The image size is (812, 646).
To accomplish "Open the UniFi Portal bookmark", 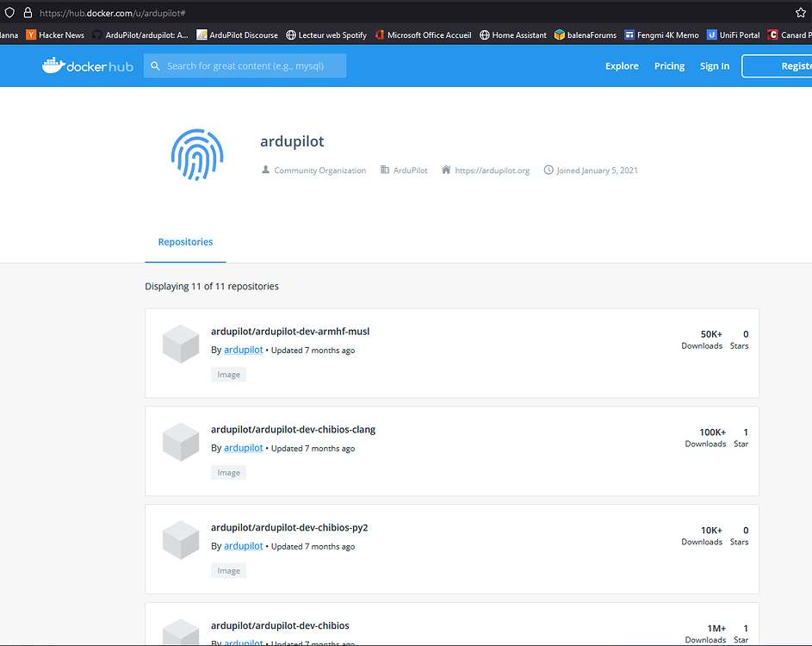I will tap(733, 34).
